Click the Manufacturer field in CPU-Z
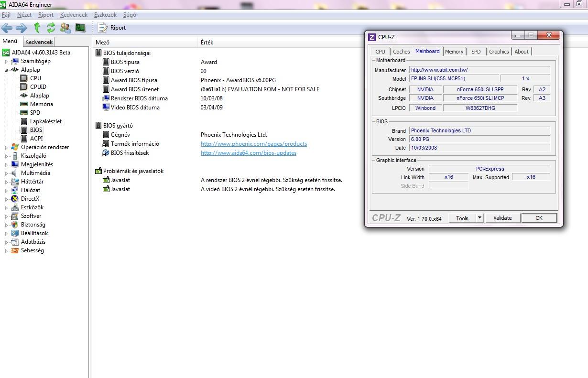Image resolution: width=588 pixels, height=378 pixels. [x=479, y=70]
